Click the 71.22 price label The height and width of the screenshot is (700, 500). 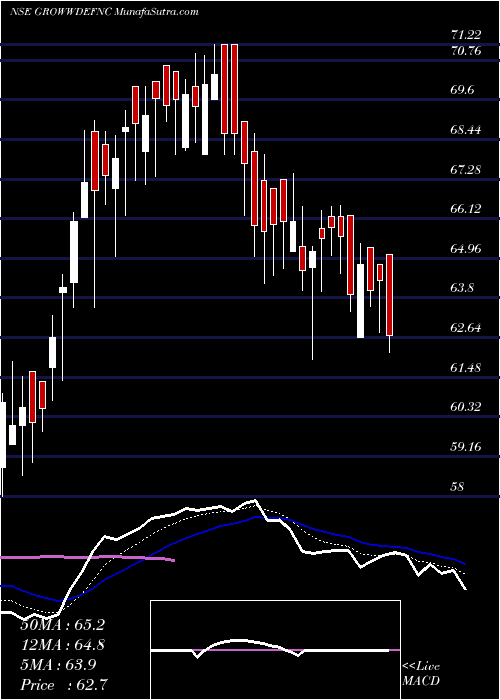coord(467,35)
